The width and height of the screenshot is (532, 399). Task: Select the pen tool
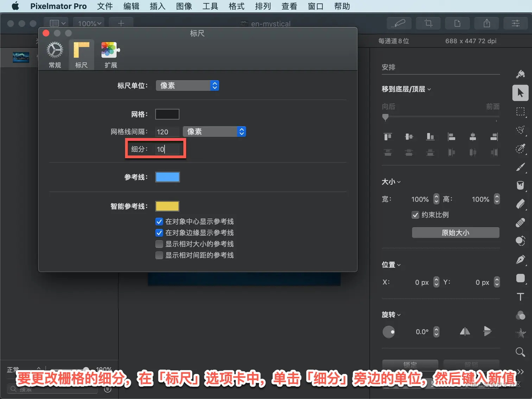tap(520, 260)
